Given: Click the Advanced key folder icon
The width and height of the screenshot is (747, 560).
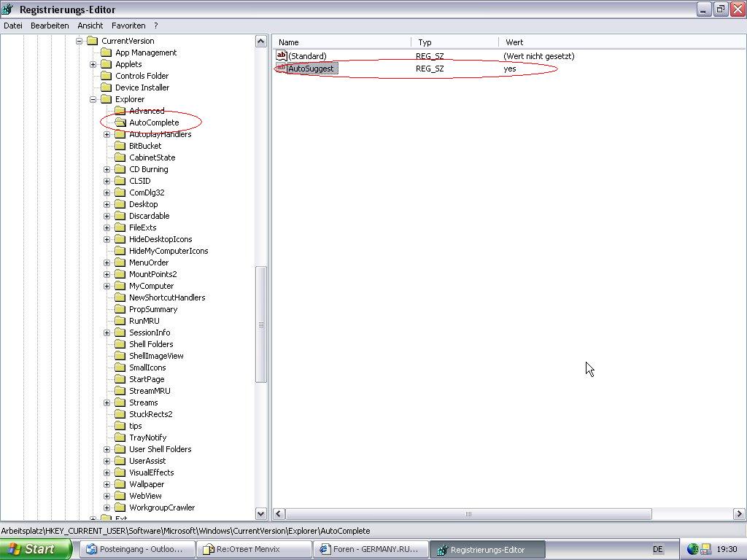Looking at the screenshot, I should point(120,111).
